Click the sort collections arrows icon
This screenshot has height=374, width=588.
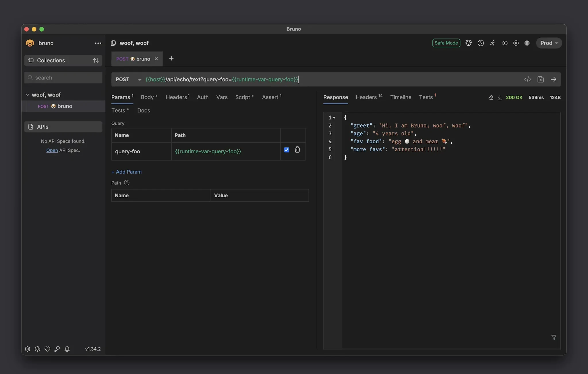click(96, 61)
